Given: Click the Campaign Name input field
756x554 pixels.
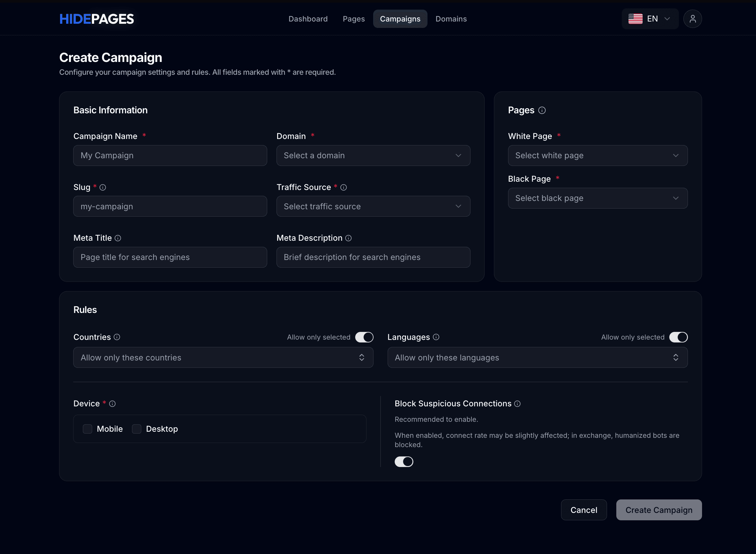Looking at the screenshot, I should [170, 156].
